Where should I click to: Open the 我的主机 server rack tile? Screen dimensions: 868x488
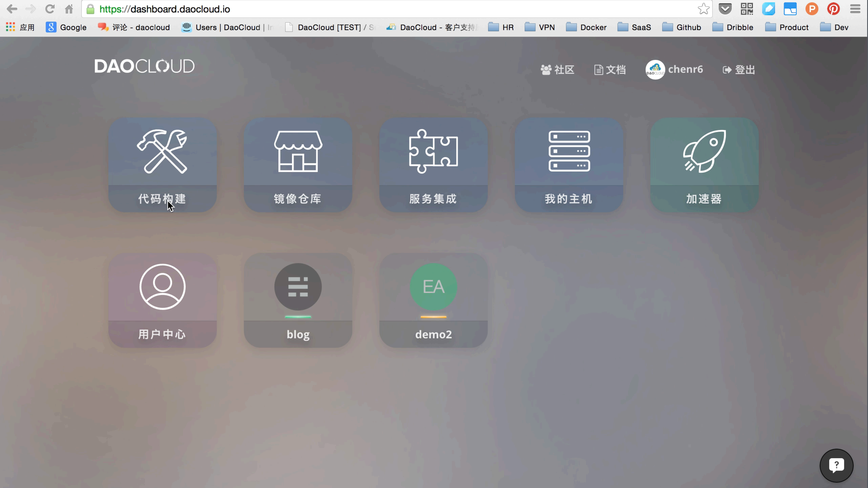[569, 165]
